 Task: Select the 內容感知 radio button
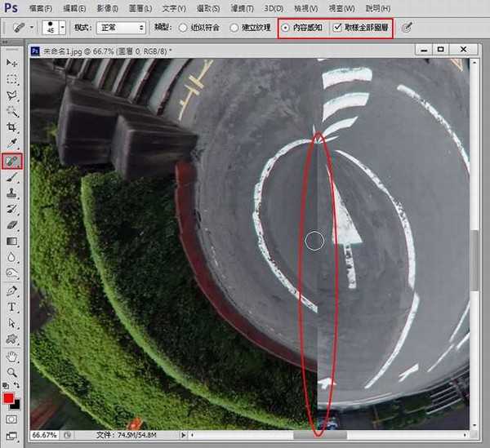pyautogui.click(x=285, y=28)
